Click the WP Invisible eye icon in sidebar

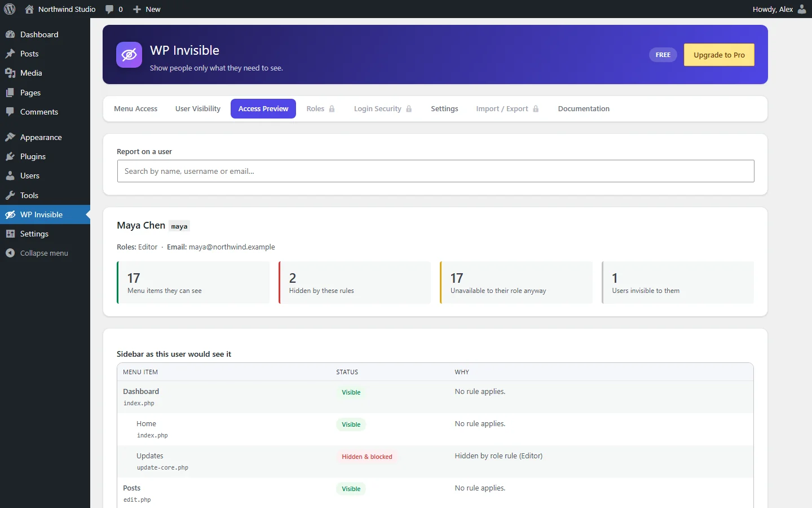[x=10, y=214]
